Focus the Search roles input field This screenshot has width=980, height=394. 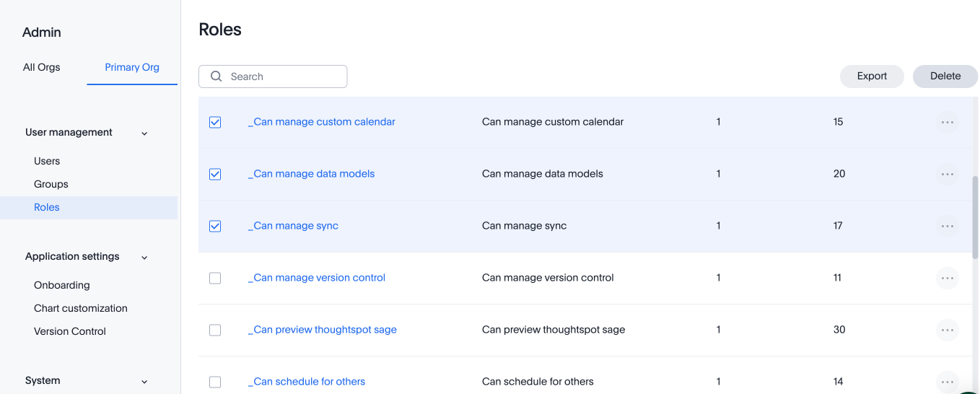click(284, 76)
